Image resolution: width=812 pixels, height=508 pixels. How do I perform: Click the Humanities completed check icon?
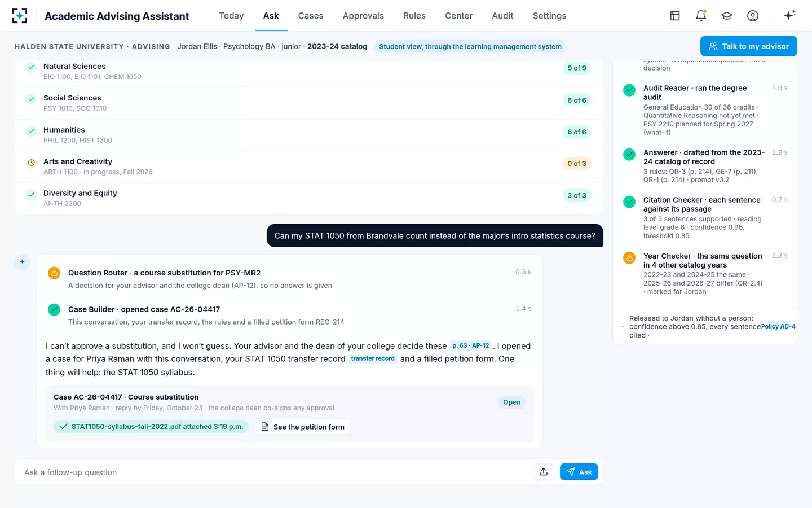[32, 131]
